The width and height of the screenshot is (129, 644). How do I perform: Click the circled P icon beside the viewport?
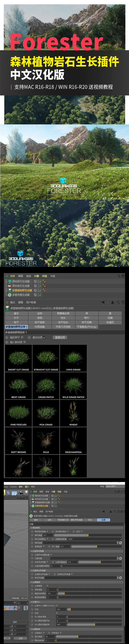pyautogui.click(x=15, y=608)
